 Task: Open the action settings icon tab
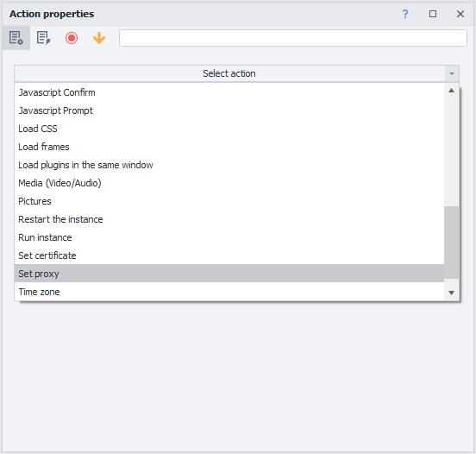tap(16, 38)
